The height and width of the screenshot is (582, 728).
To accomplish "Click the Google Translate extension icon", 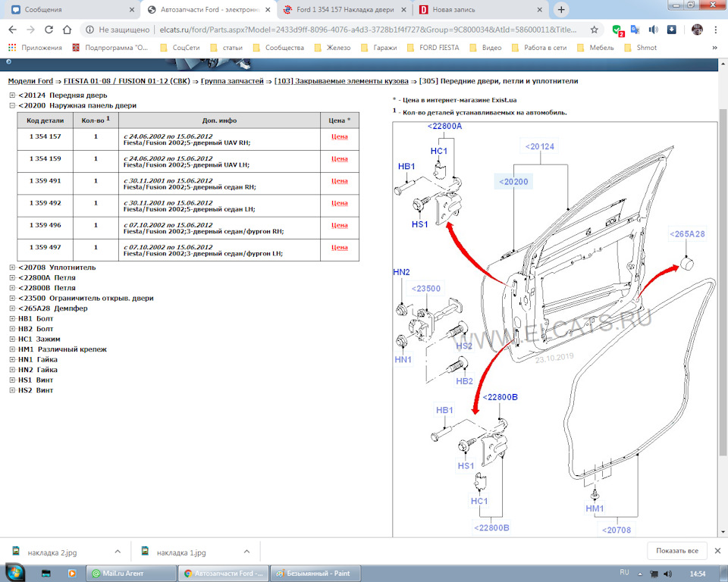I will click(635, 30).
